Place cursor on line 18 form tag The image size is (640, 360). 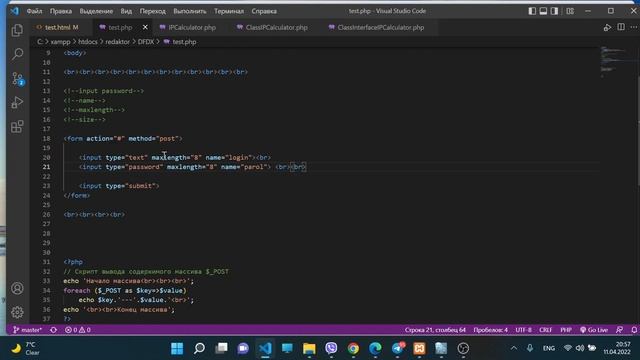click(x=123, y=138)
